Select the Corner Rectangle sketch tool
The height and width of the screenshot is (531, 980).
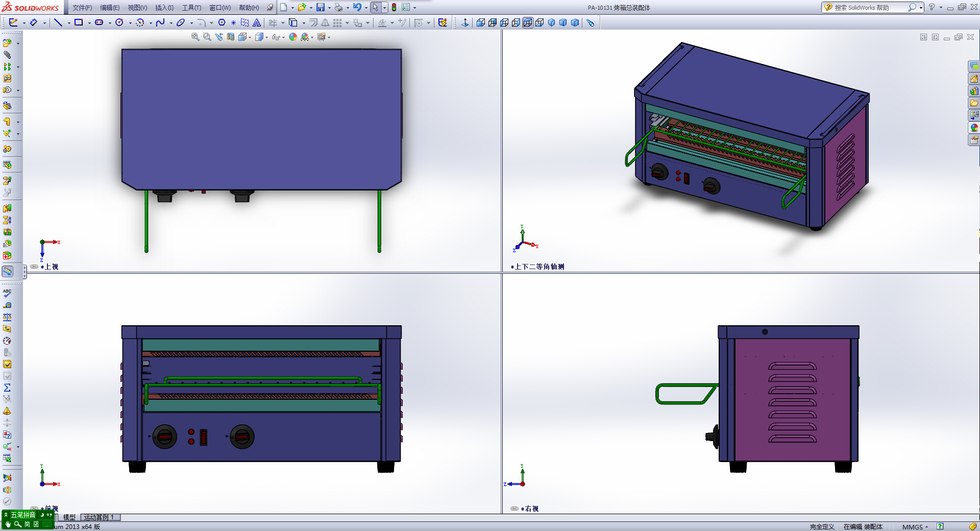(79, 22)
